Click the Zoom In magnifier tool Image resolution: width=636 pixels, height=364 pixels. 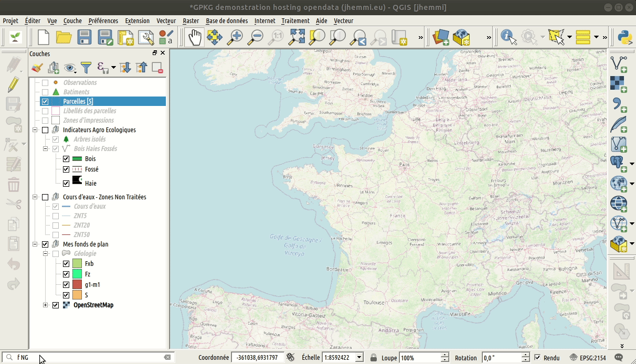pos(236,37)
